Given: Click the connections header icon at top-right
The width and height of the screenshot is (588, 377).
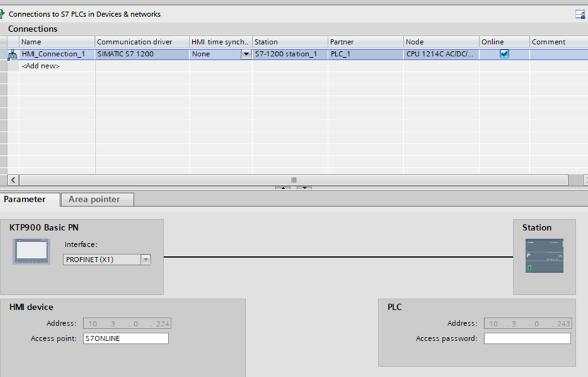Looking at the screenshot, I should pyautogui.click(x=580, y=14).
